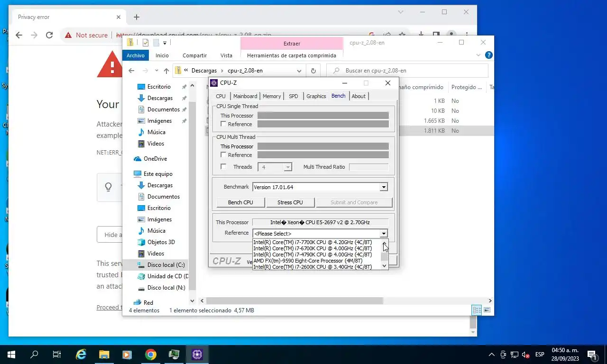Enable Reference checkbox under CPU Single Thread

(223, 124)
